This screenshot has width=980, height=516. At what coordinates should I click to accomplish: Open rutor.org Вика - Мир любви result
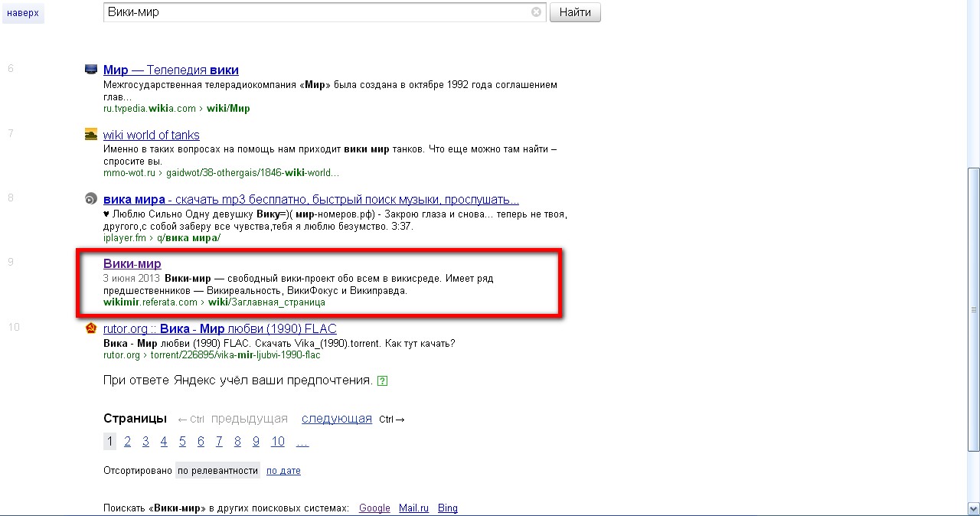tap(220, 329)
